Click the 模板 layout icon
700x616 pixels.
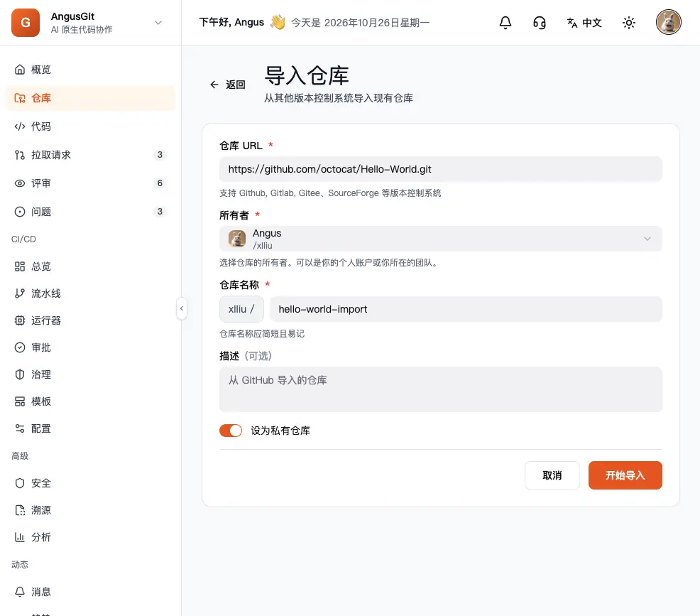point(20,401)
